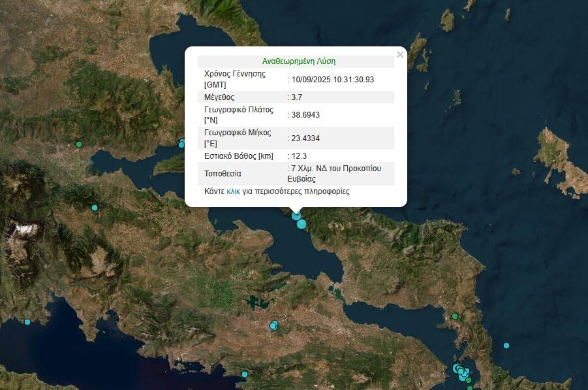Select the large cyan marker below the popup pointer

pos(302,224)
